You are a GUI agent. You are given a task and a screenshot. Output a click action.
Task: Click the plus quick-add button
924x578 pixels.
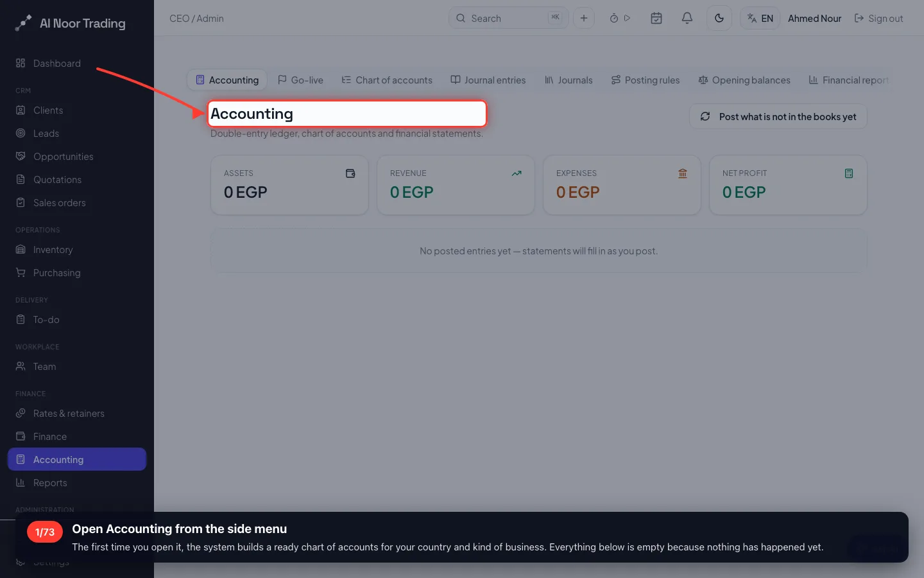point(584,18)
